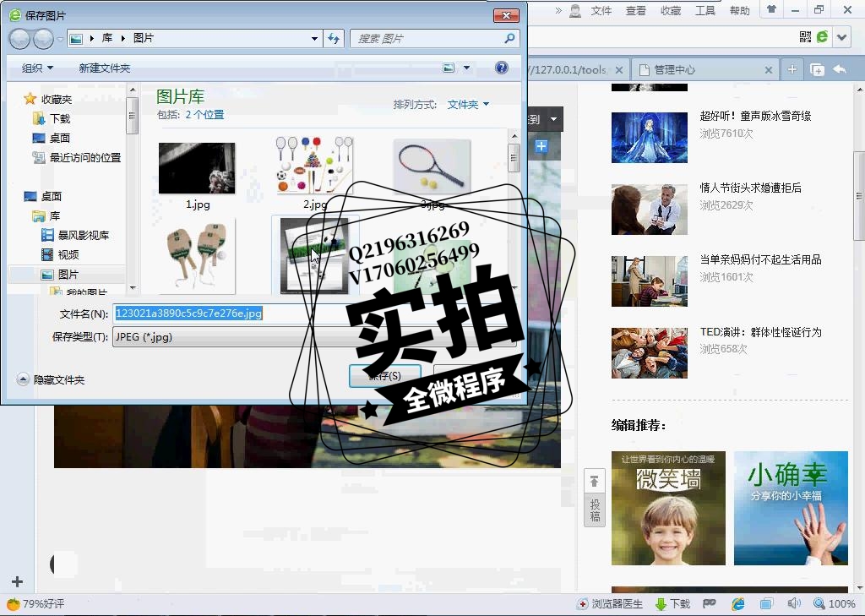
Task: Open 下载 manager in status bar
Action: (672, 604)
